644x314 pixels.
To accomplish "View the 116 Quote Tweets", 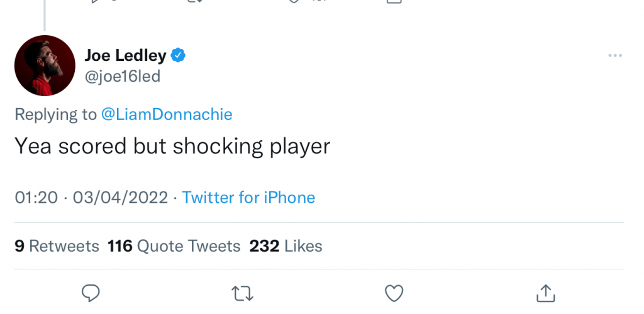I will 174,246.
